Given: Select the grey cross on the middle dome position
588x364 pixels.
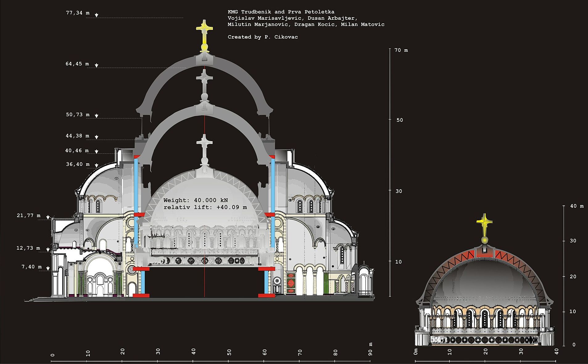Looking at the screenshot, I should click(x=204, y=80).
